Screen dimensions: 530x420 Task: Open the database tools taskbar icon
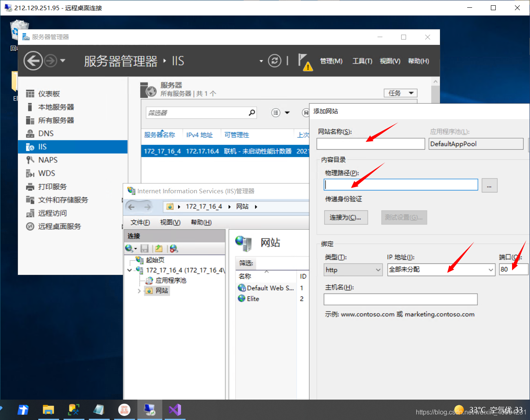pyautogui.click(x=74, y=410)
